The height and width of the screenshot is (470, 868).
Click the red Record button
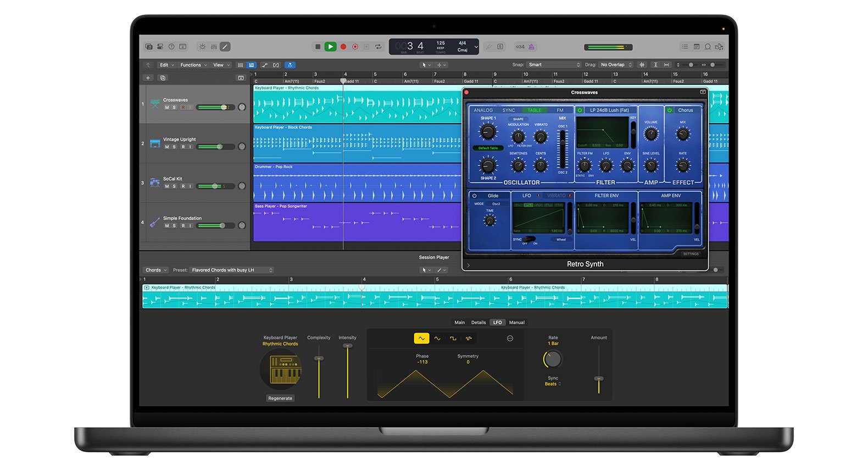[343, 47]
